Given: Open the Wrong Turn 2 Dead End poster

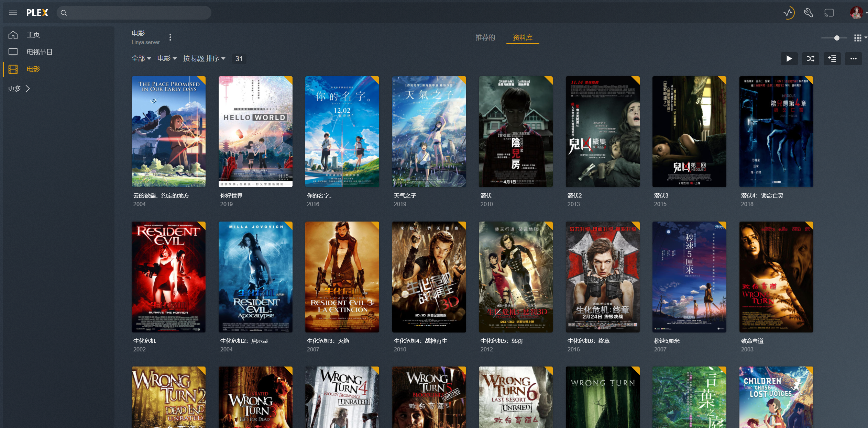Looking at the screenshot, I should point(168,397).
